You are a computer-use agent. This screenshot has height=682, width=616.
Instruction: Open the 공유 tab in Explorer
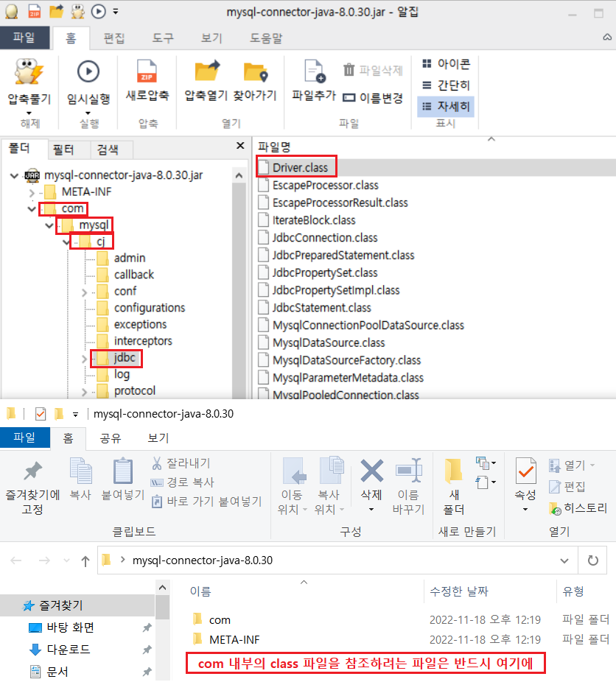(111, 438)
